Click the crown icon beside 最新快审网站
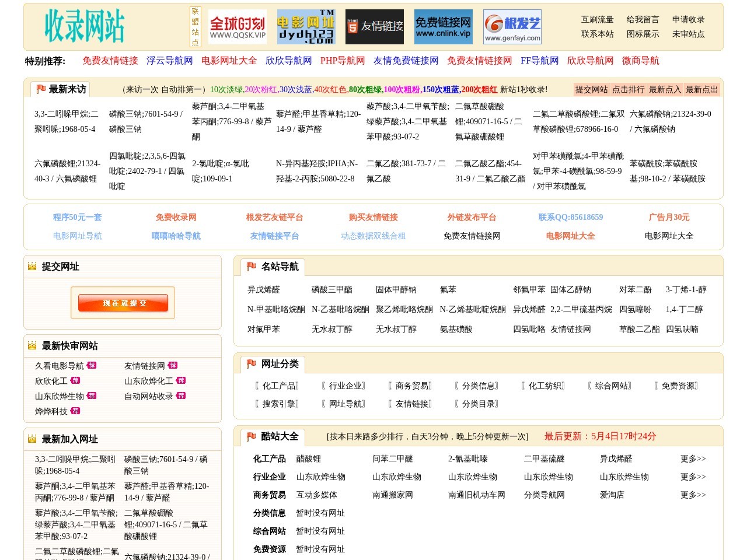 [x=32, y=346]
